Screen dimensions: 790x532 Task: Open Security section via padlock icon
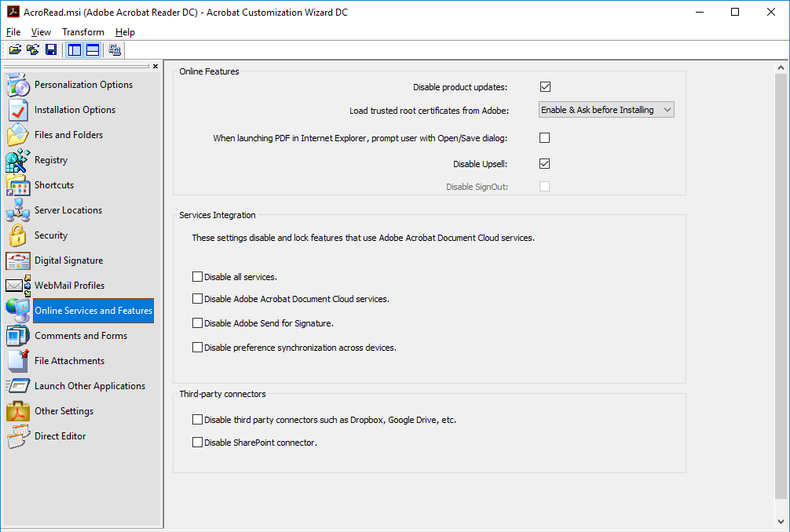click(x=17, y=235)
